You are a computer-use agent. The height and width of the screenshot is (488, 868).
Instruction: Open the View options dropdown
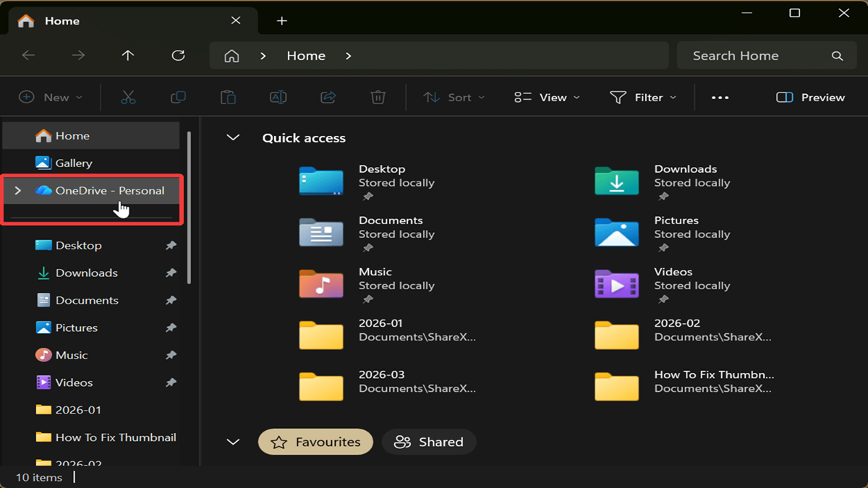(547, 98)
